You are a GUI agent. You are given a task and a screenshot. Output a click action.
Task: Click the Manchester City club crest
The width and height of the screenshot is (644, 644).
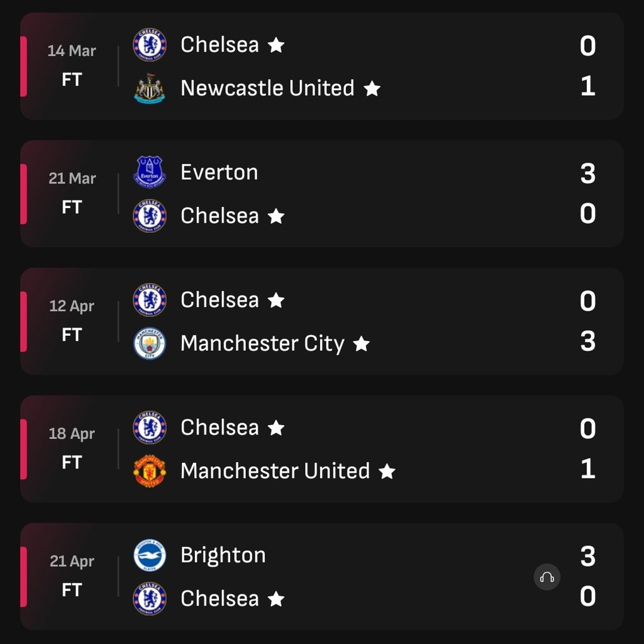(x=150, y=343)
